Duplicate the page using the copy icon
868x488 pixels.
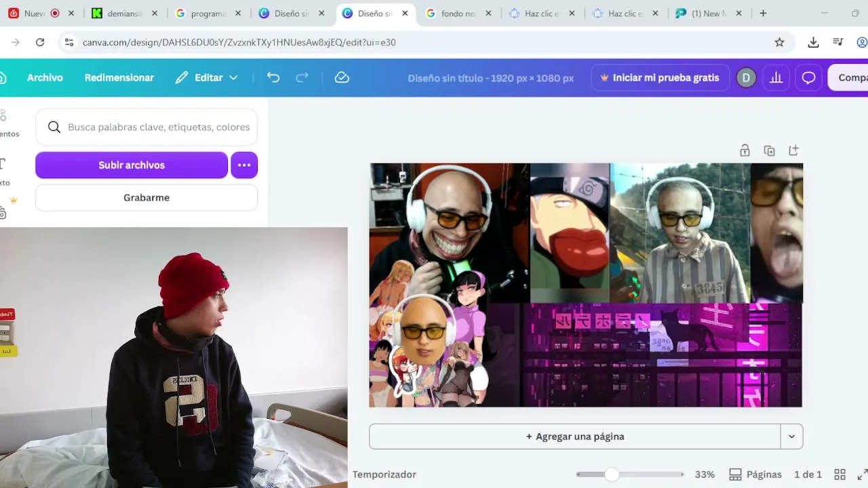tap(769, 150)
